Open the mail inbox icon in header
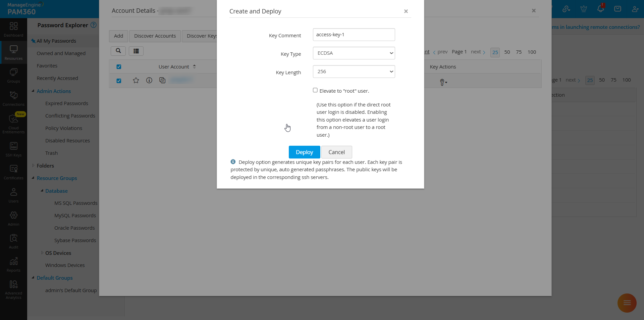644x320 pixels. point(618,8)
